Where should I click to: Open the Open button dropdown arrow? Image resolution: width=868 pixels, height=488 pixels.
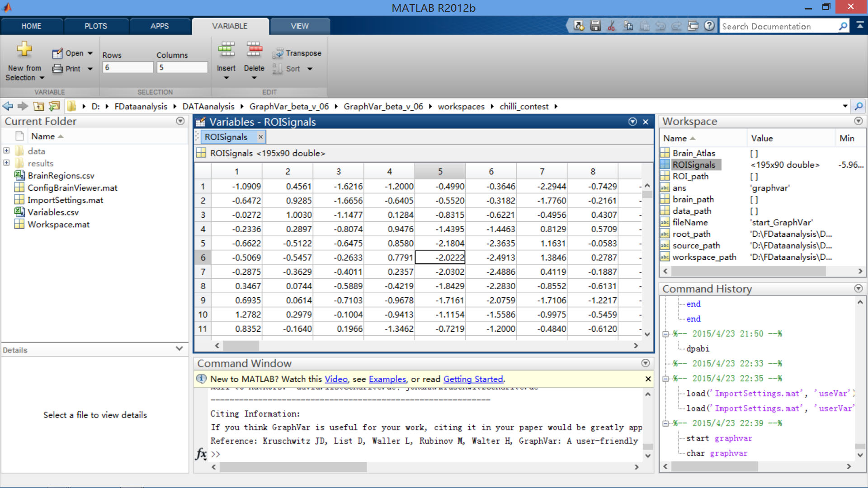click(90, 53)
